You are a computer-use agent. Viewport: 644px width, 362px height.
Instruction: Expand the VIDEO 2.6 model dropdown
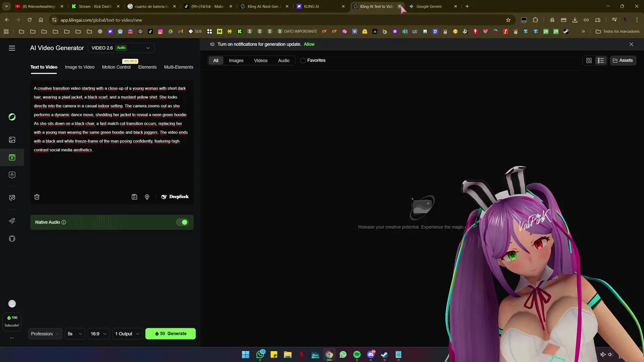coord(121,48)
